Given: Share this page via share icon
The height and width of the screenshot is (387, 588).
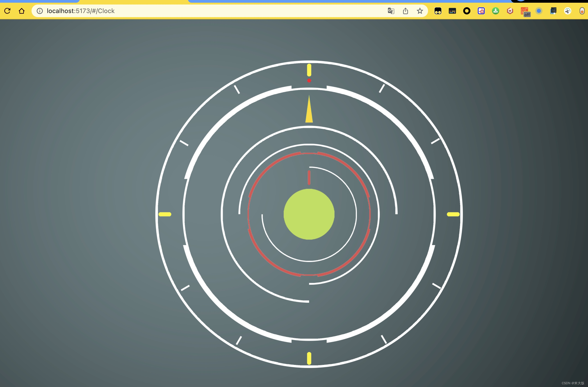Looking at the screenshot, I should pos(406,11).
